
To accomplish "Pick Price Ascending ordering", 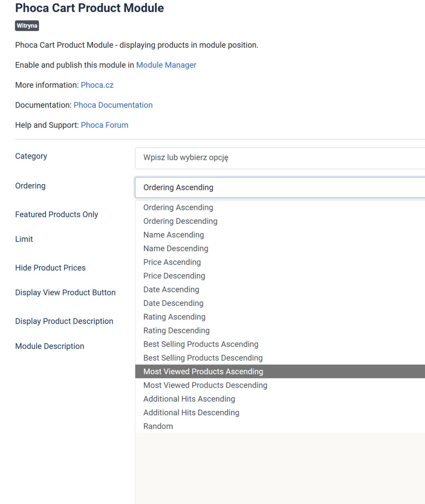I will tap(172, 262).
